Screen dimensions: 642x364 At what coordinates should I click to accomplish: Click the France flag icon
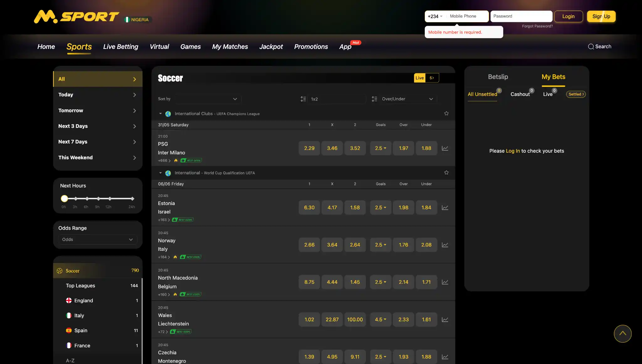(69, 346)
